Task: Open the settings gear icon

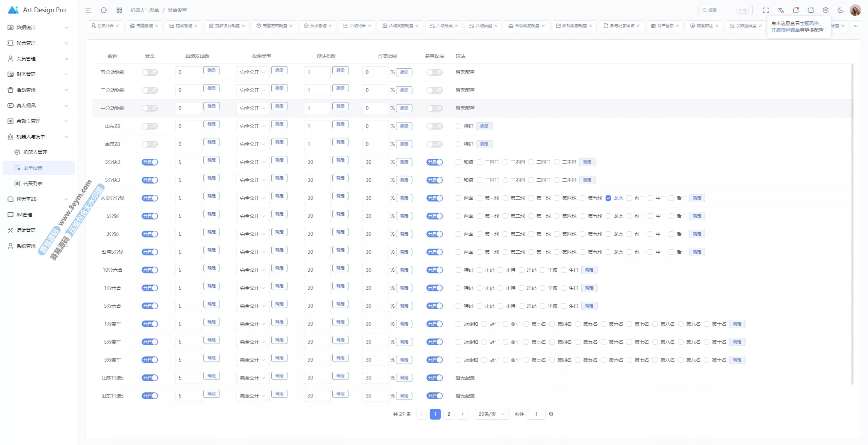Action: tap(826, 10)
